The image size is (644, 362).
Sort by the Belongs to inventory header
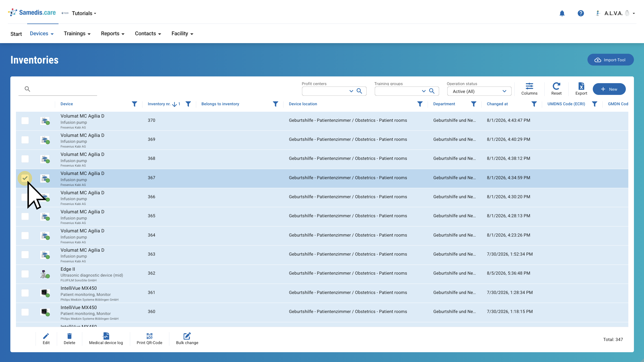220,104
